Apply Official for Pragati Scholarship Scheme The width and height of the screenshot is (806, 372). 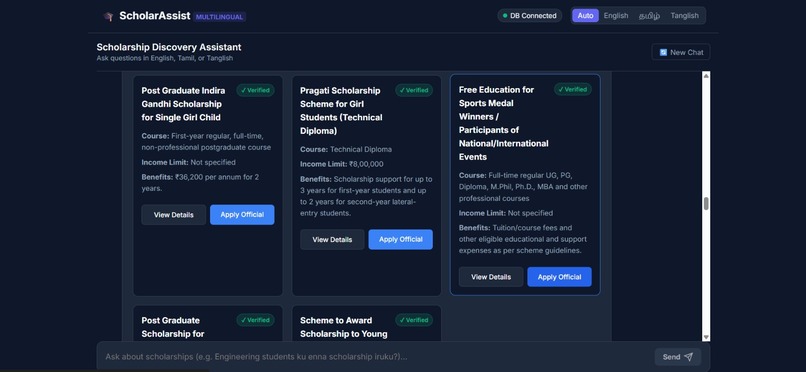click(400, 239)
